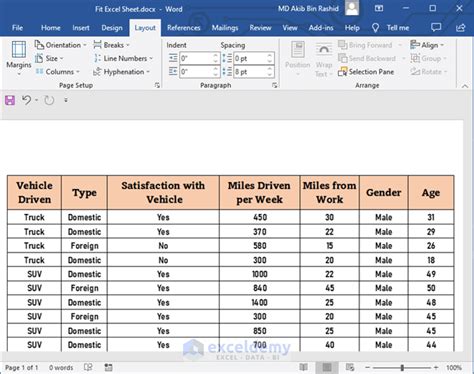Click the cell with 1400 miles
Screen dimensions: 474x374
click(x=260, y=302)
